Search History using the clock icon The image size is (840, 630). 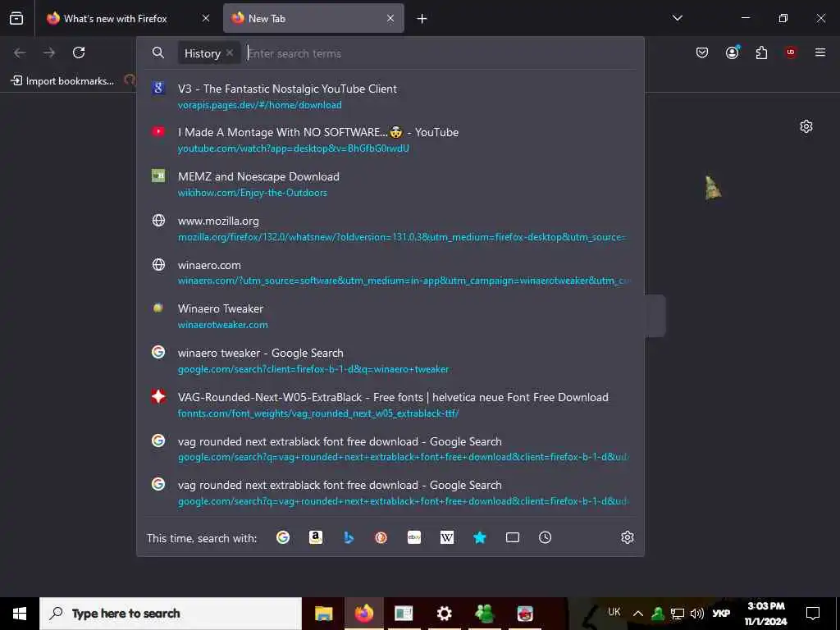(x=545, y=537)
